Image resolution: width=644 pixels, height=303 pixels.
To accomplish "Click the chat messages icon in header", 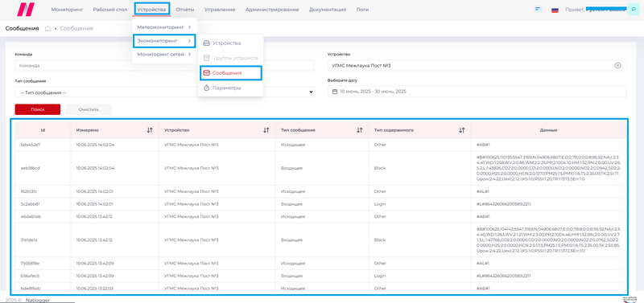I will [x=539, y=9].
